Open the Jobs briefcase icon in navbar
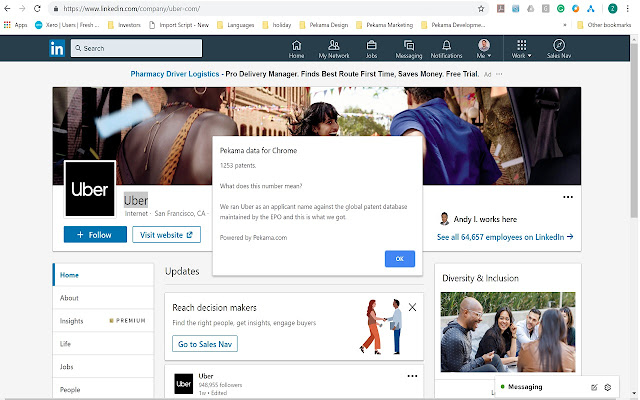The image size is (640, 400). (371, 49)
